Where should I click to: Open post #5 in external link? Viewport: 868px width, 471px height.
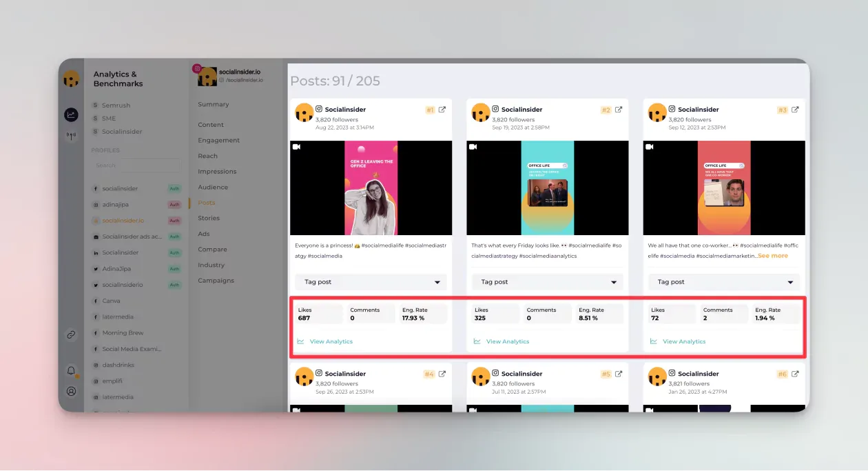coord(619,374)
